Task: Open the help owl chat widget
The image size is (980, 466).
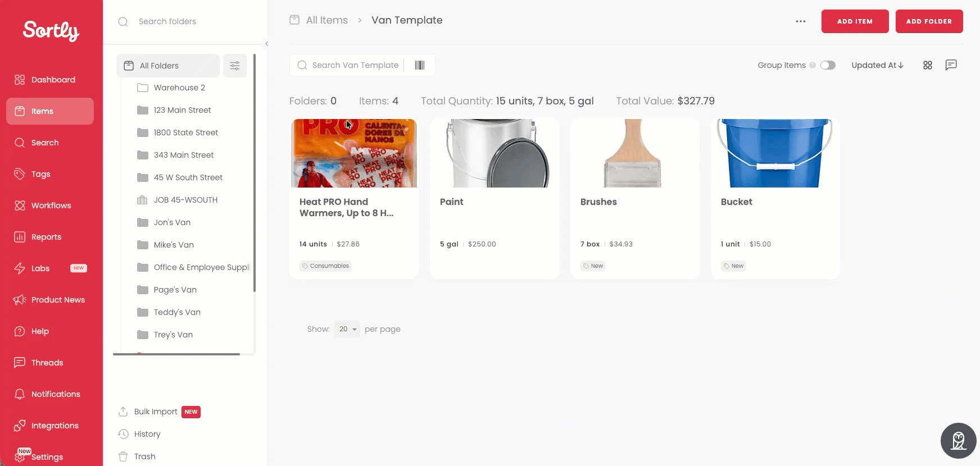Action: 959,441
